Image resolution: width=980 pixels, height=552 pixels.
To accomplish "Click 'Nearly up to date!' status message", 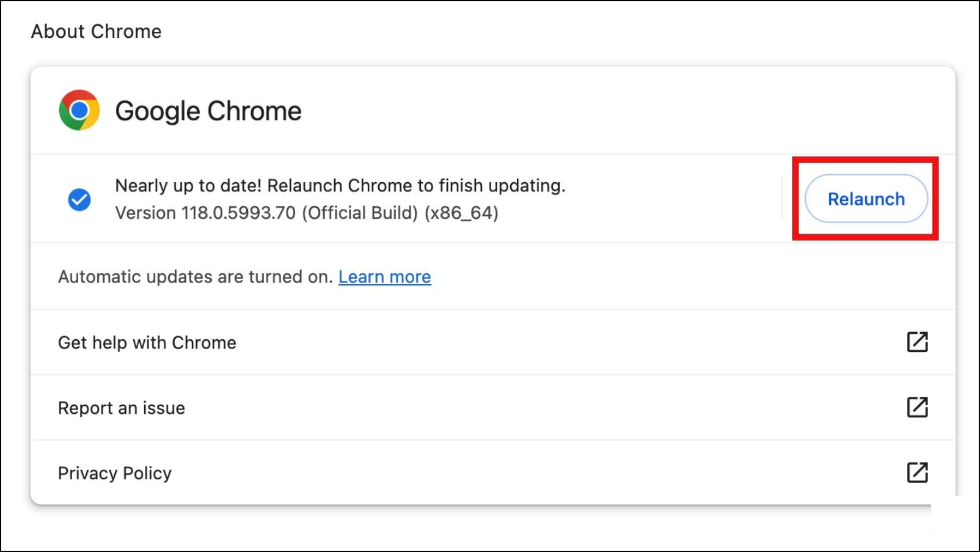I will pos(340,185).
